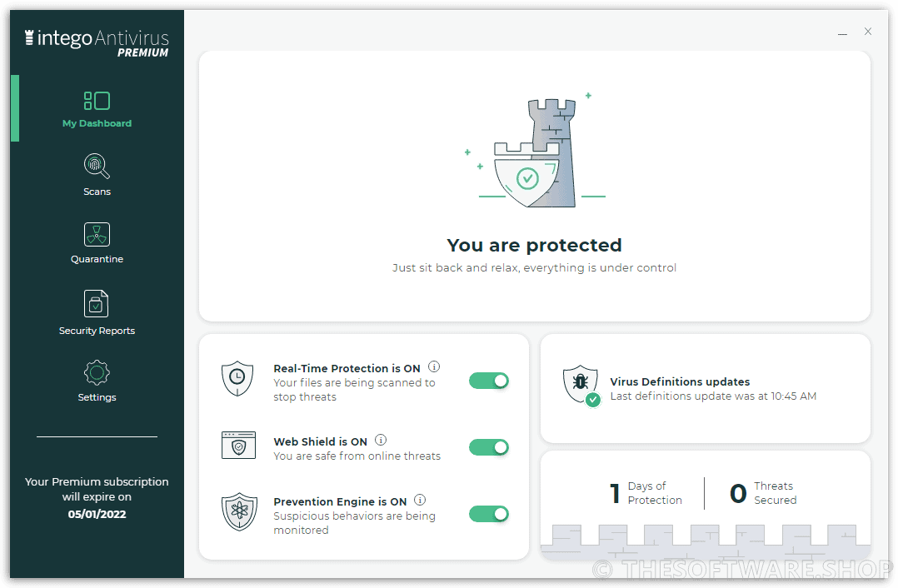Minimize the Intego window
The width and height of the screenshot is (898, 588).
pos(842,34)
